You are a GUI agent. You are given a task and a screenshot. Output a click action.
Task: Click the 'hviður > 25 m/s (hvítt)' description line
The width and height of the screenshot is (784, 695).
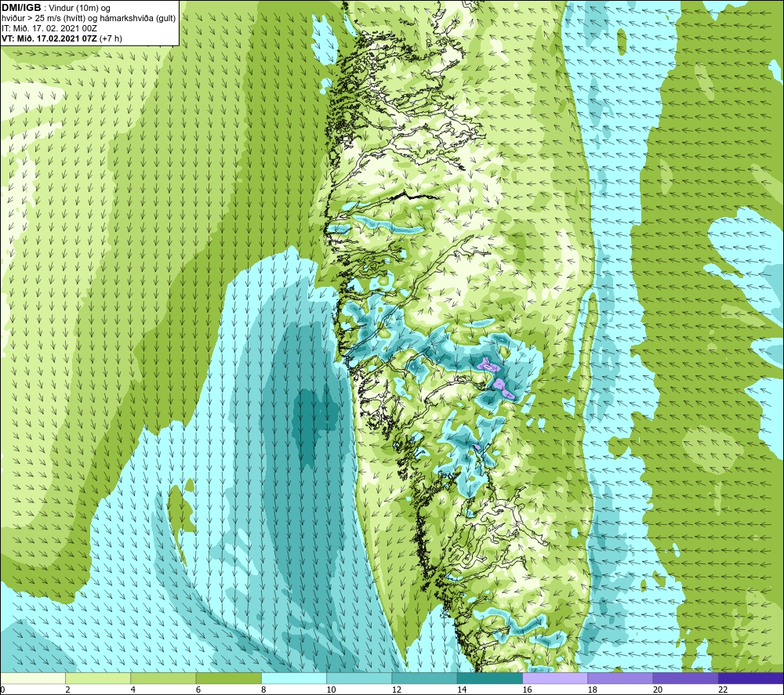tap(89, 19)
